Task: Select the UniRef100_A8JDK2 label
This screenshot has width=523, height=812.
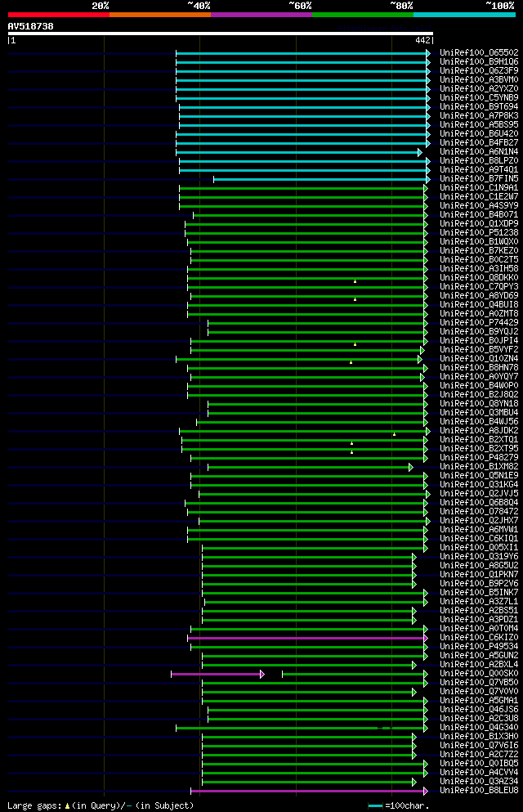Action: click(x=479, y=431)
